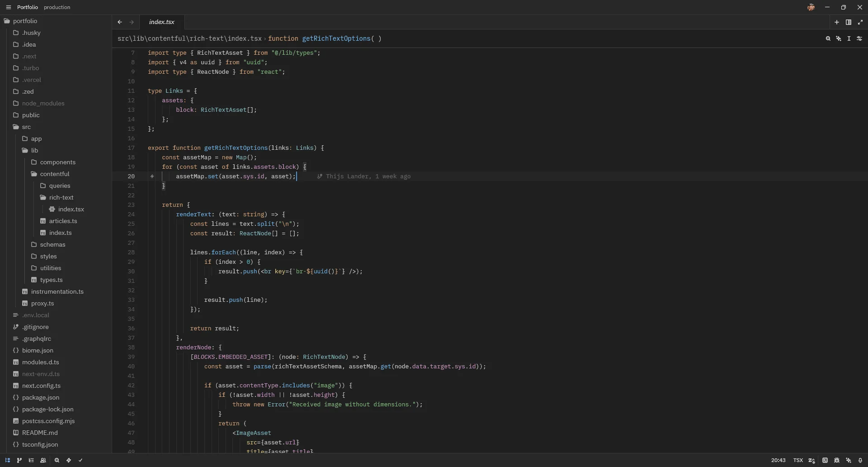Click getRichTextOptions in the breadcrumb
Viewport: 868px width, 467px height.
(336, 39)
